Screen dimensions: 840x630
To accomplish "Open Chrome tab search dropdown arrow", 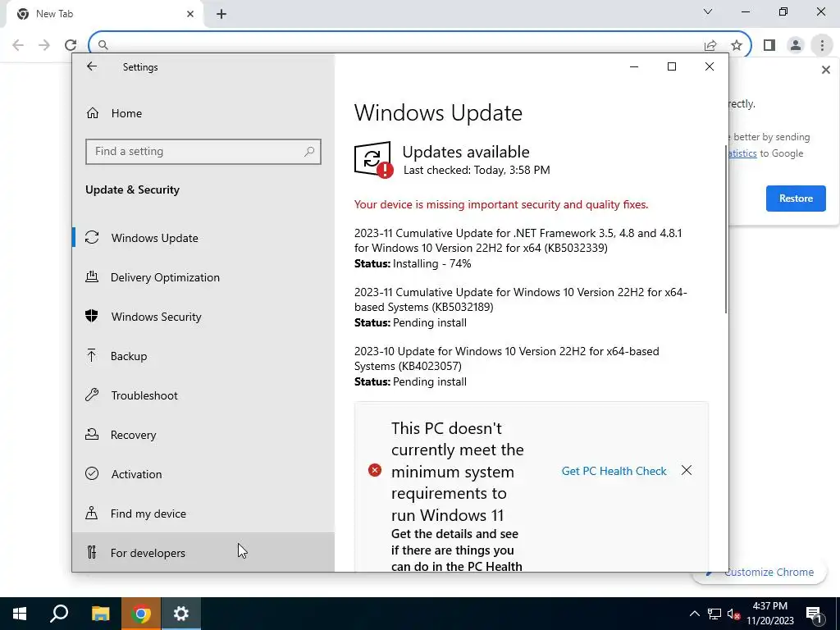I will point(708,11).
